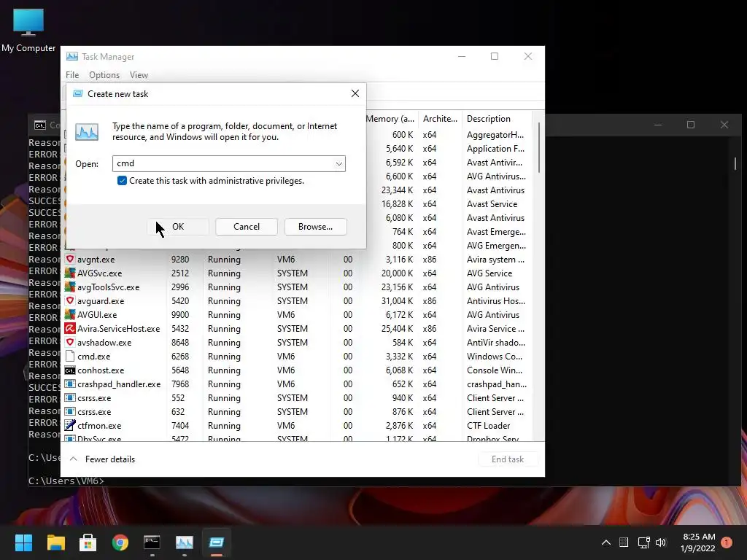Viewport: 747px width, 560px height.
Task: Click the volume speaker tray icon
Action: tap(661, 542)
